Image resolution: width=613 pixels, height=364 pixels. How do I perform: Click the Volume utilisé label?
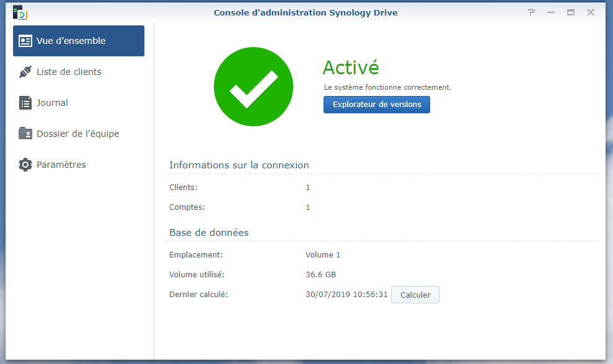(196, 275)
